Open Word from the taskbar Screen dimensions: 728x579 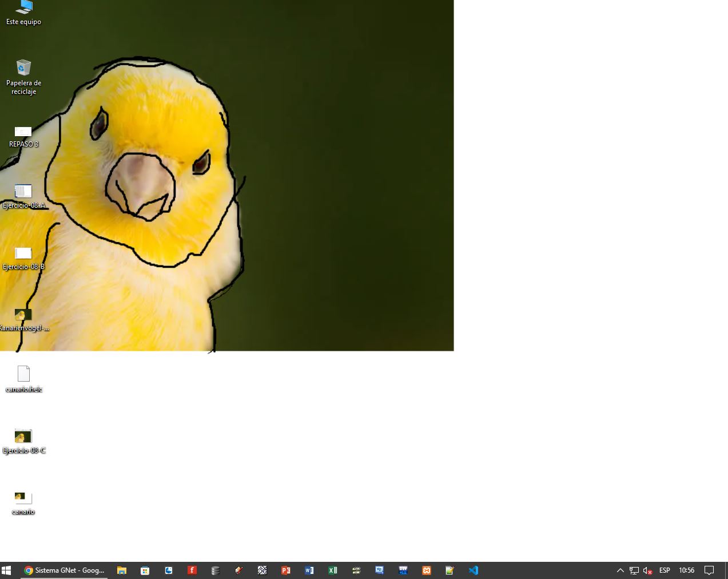click(309, 570)
